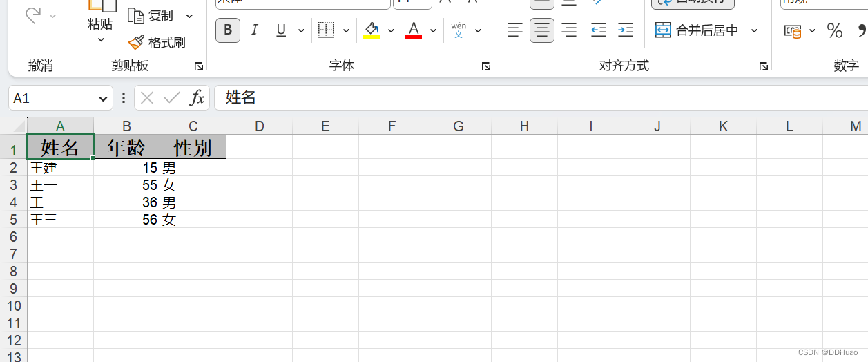Apply red Font Color to text
868x362 pixels.
[414, 30]
